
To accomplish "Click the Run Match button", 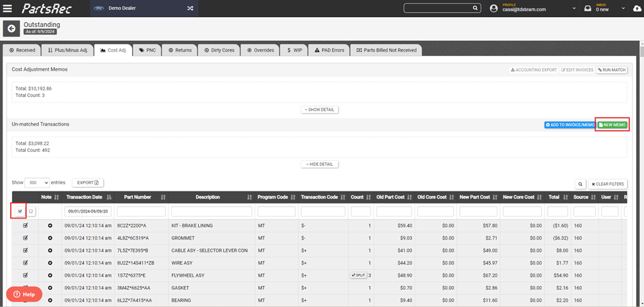I will (x=612, y=70).
